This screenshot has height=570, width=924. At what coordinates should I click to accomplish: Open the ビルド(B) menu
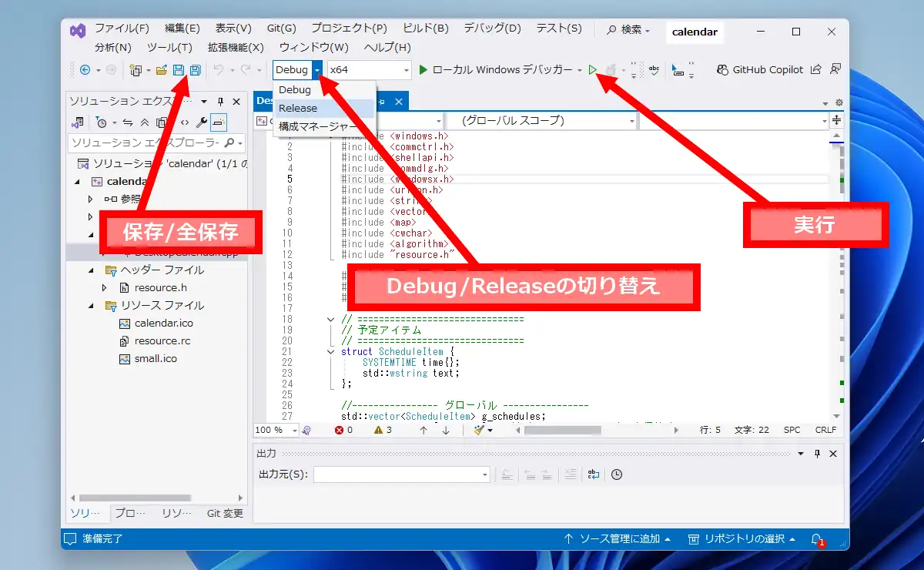click(x=425, y=28)
